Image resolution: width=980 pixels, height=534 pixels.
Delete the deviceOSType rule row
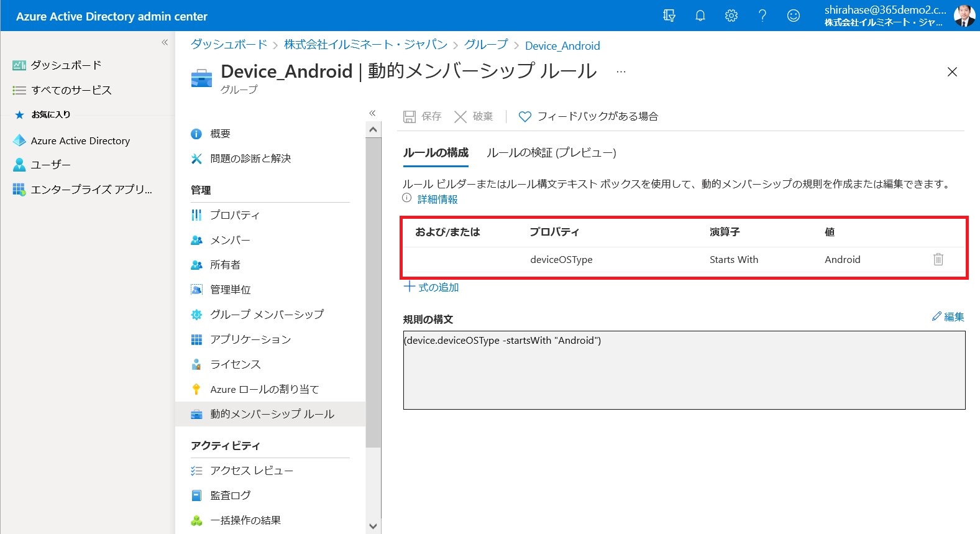[938, 259]
